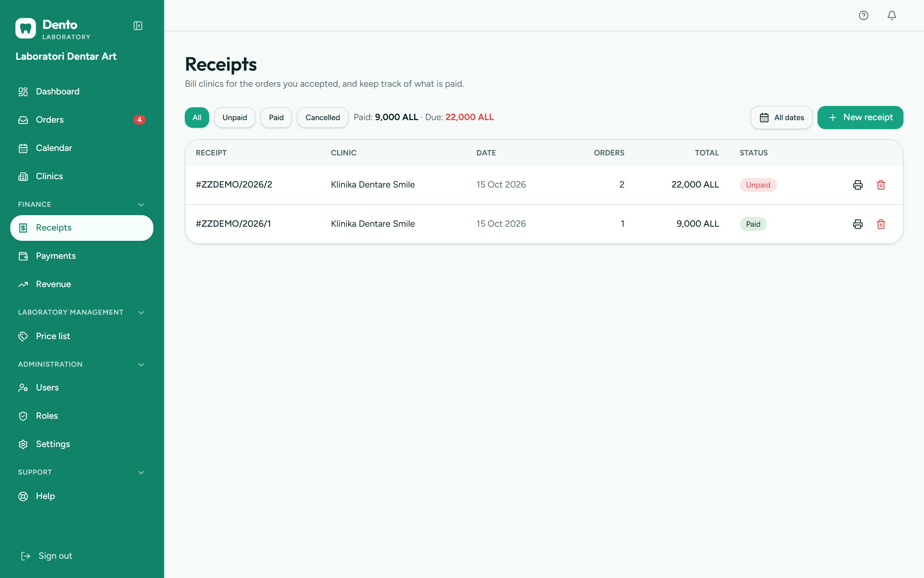Open Settings from the sidebar

(x=82, y=444)
